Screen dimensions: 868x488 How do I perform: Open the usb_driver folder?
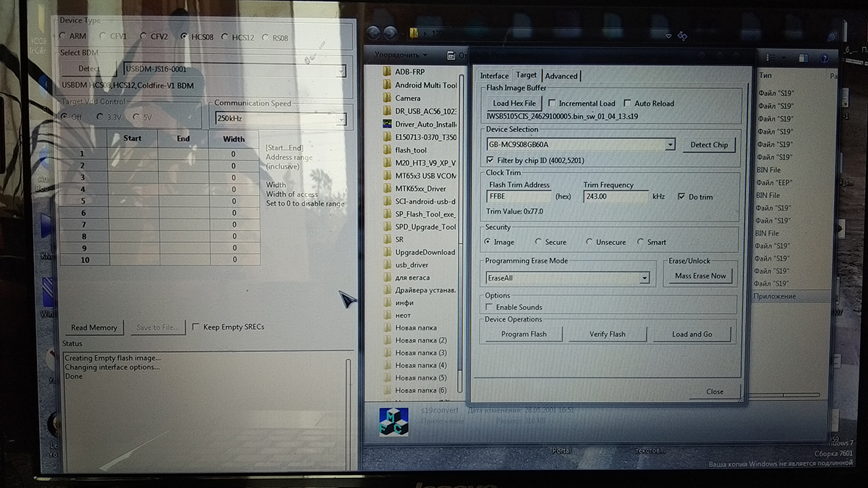(412, 265)
